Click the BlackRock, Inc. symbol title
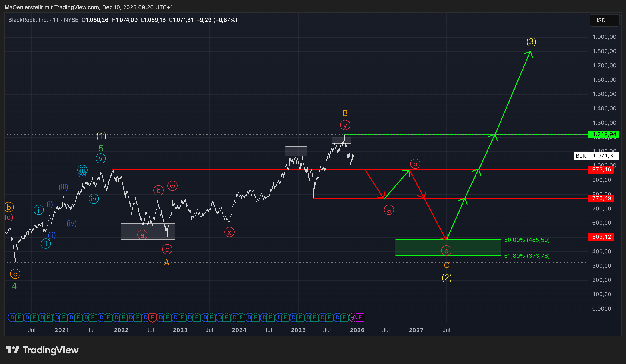The width and height of the screenshot is (626, 364). pos(28,20)
